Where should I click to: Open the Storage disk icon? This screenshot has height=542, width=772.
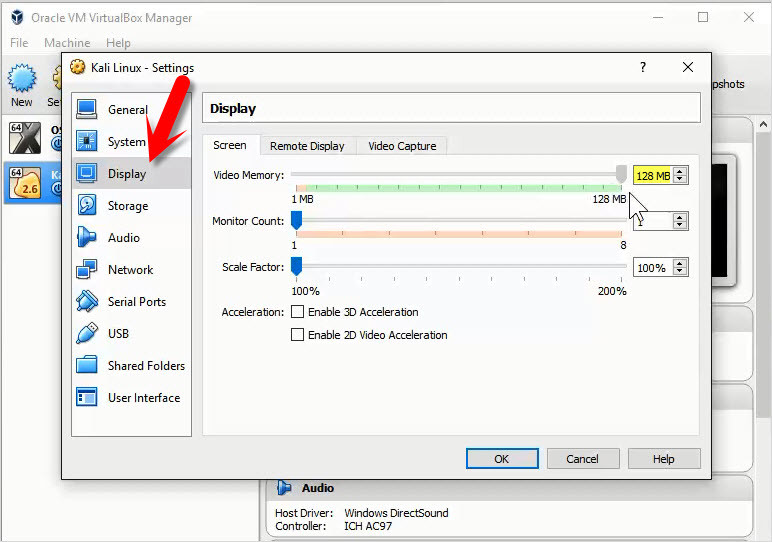click(x=87, y=205)
